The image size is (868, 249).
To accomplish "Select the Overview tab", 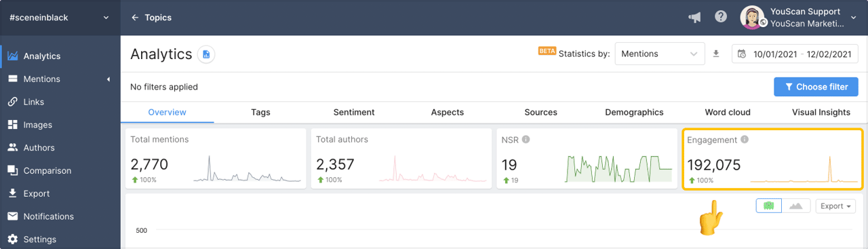I will (167, 112).
